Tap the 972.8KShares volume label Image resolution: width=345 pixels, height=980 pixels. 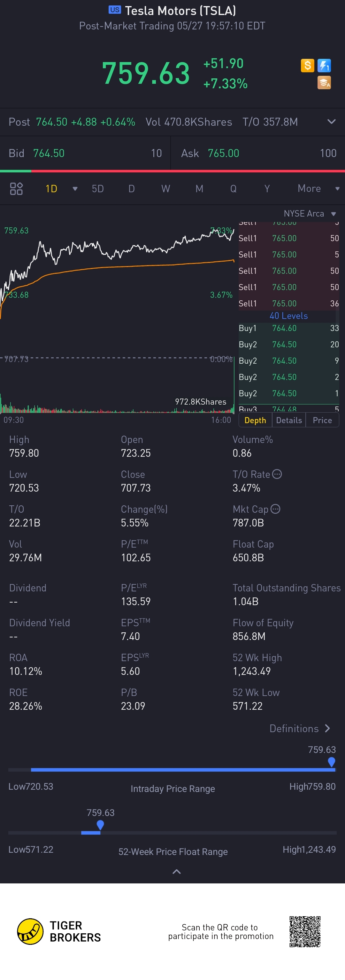pyautogui.click(x=201, y=401)
